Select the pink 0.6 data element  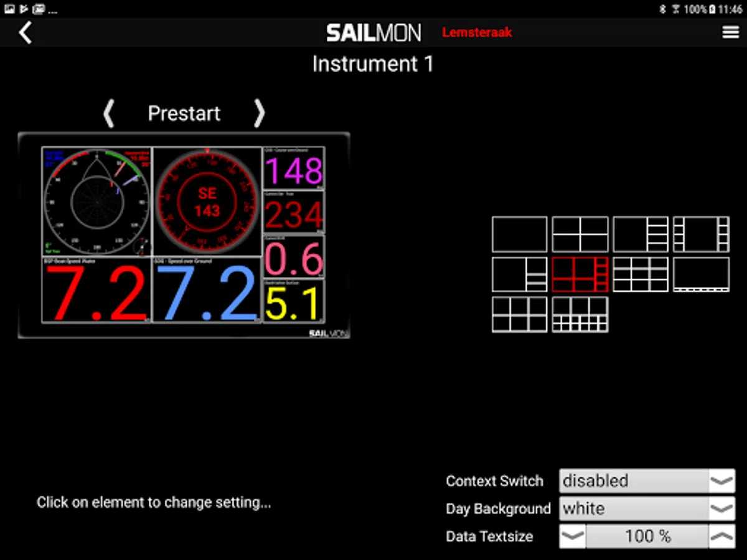click(293, 256)
